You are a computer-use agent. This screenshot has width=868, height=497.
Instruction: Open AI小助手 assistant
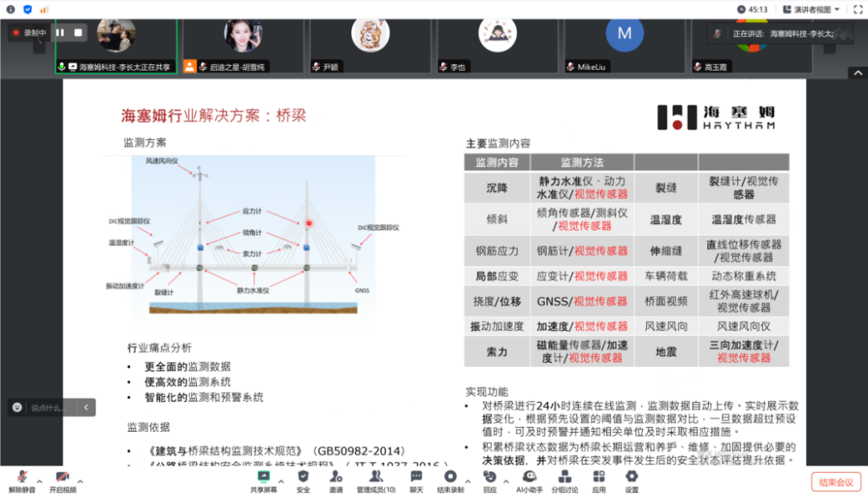coord(529,482)
